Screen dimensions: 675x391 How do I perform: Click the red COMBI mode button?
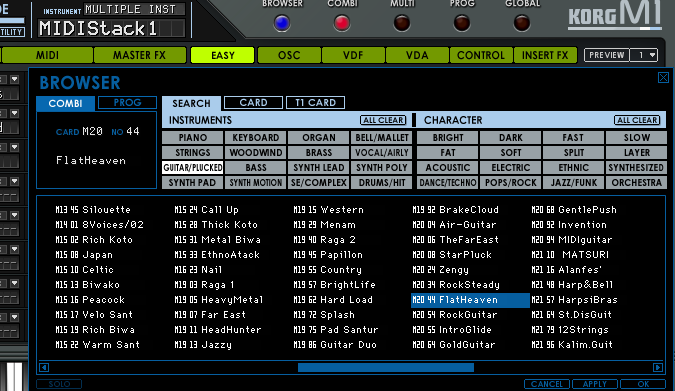[342, 23]
